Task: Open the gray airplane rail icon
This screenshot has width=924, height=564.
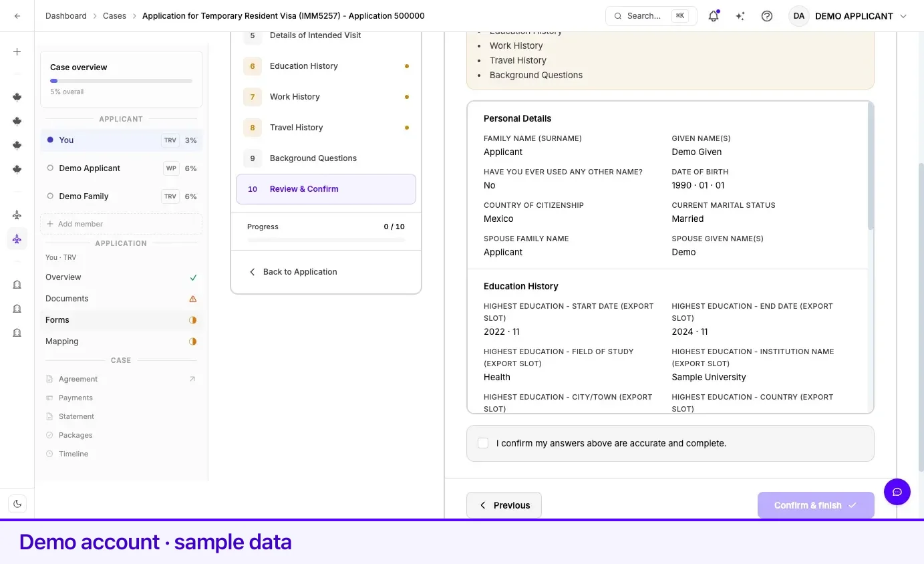Action: [x=17, y=215]
